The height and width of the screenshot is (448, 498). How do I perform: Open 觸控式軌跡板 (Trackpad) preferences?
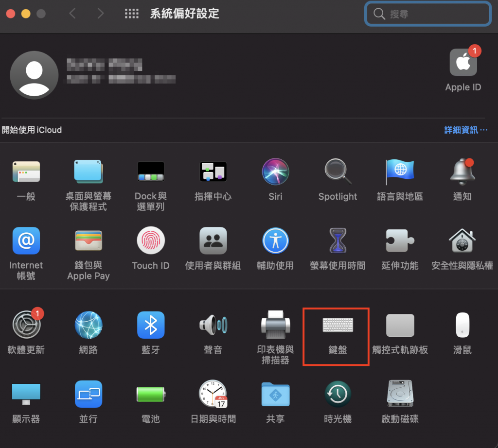(400, 325)
